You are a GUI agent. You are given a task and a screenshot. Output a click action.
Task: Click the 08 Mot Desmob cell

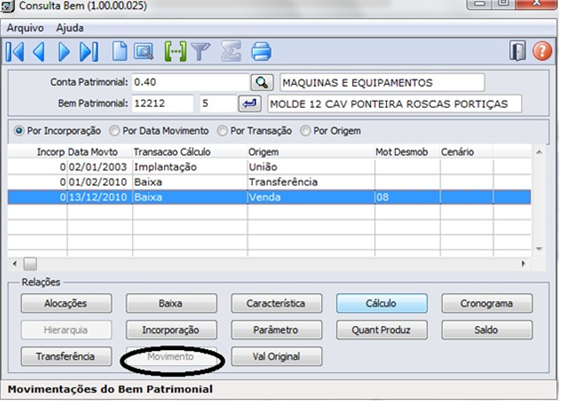(407, 197)
